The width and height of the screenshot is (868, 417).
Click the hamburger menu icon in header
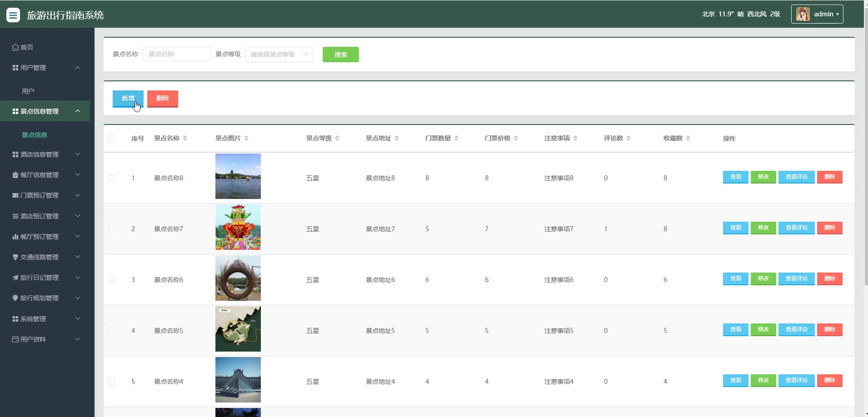click(x=13, y=15)
